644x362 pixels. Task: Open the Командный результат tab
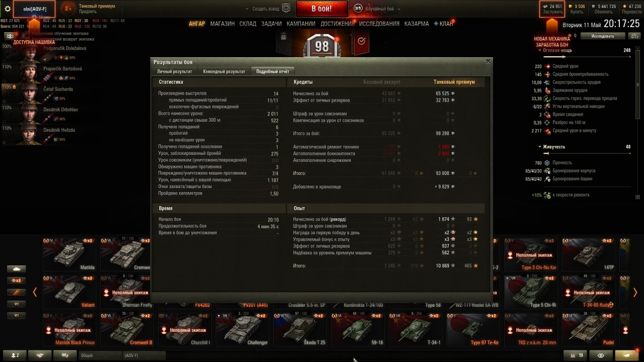[224, 71]
